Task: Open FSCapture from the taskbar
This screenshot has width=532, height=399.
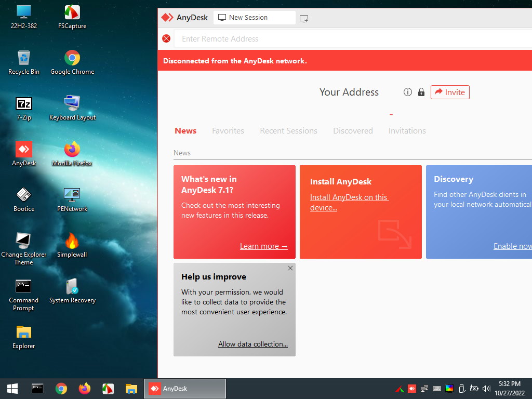Action: tap(108, 389)
